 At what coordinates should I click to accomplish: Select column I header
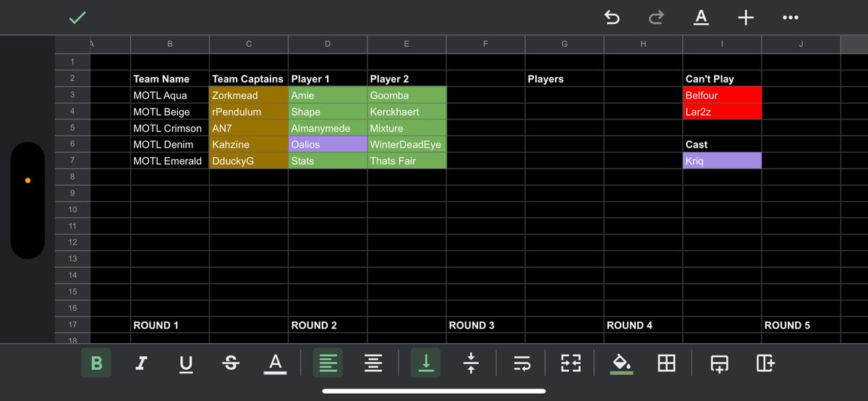tap(722, 44)
